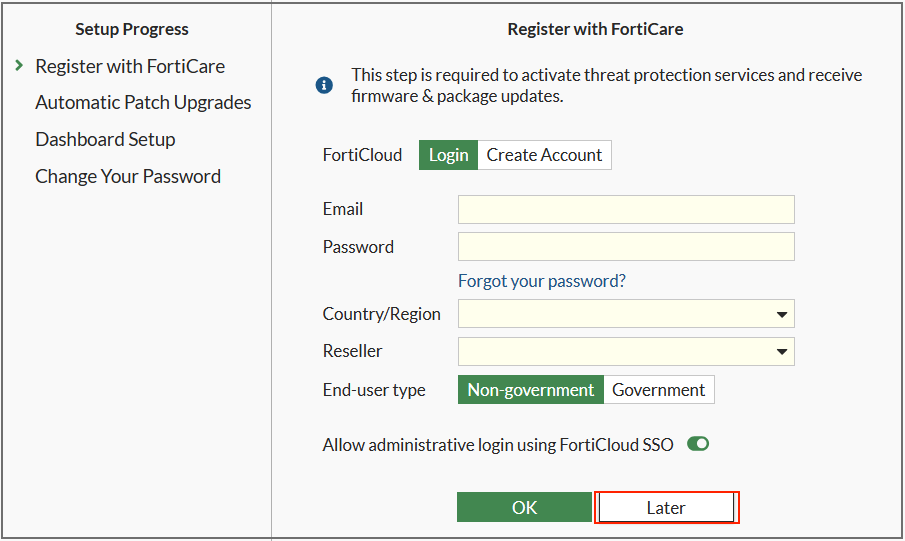
Task: Click the green arrow beside Register with FortiCare
Action: (19, 66)
